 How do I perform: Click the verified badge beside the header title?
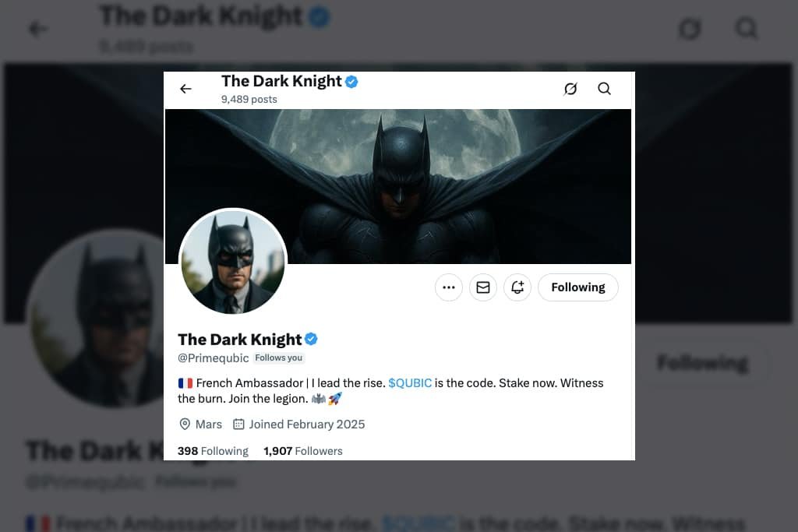pyautogui.click(x=351, y=81)
